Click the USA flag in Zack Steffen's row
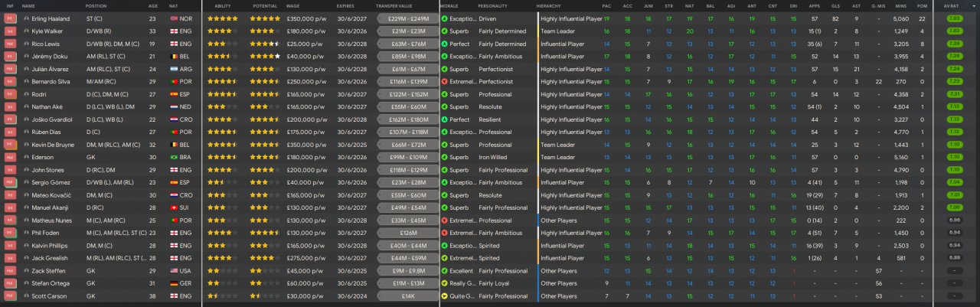Image resolution: width=980 pixels, height=307 pixels. click(x=173, y=270)
